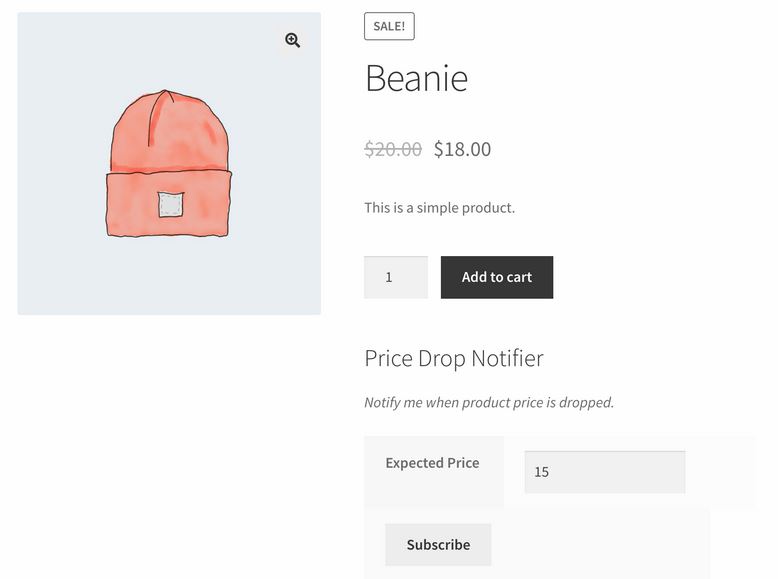Click the folded cuff of the beanie illustration

coord(169,204)
